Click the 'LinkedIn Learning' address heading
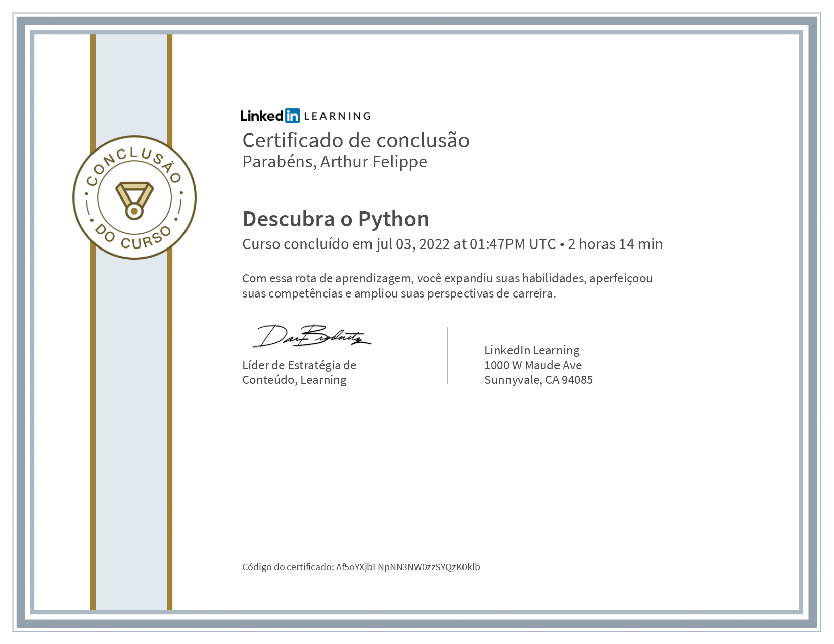The height and width of the screenshot is (644, 834). (x=532, y=350)
